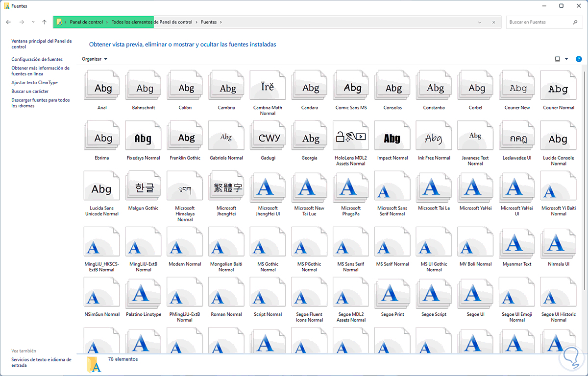Open Ajustar texto ClearType link

(35, 83)
